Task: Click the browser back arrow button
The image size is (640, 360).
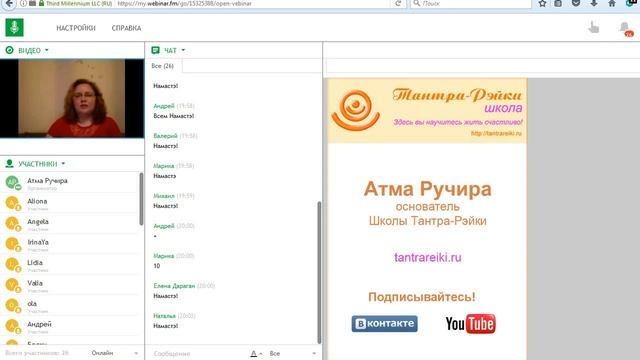Action: pos(9,4)
